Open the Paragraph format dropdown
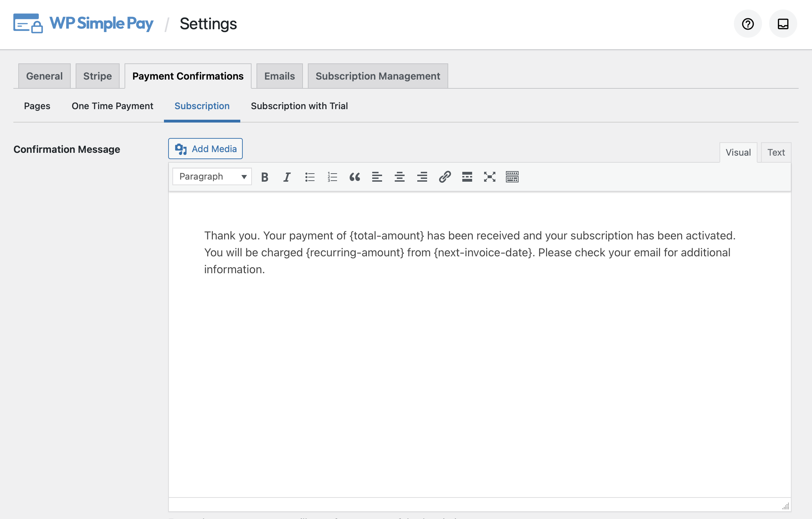The height and width of the screenshot is (519, 812). tap(212, 177)
